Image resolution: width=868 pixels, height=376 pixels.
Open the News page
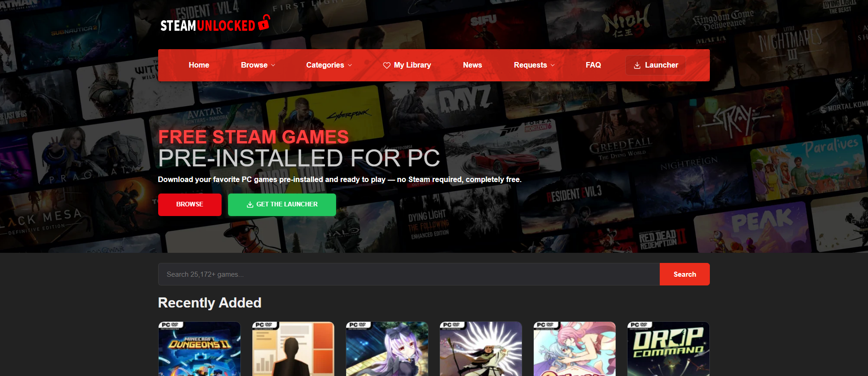(x=472, y=65)
